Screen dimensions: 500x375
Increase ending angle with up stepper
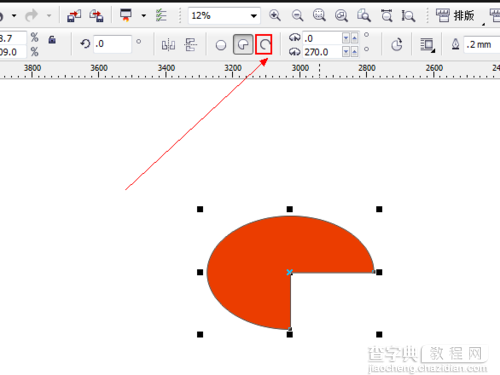[354, 52]
